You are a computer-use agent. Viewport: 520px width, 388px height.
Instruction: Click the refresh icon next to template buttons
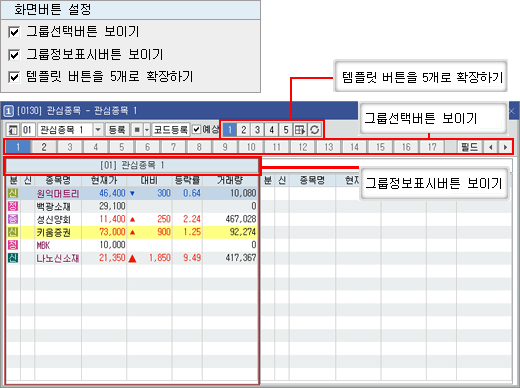point(314,130)
